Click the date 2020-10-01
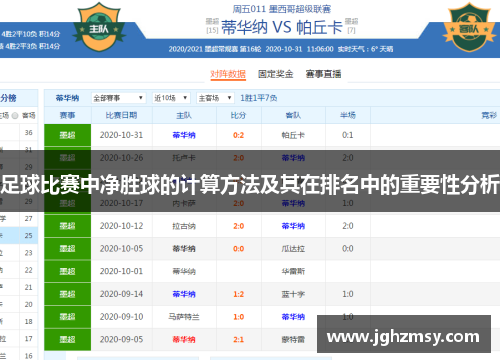The image size is (500, 362). [121, 271]
